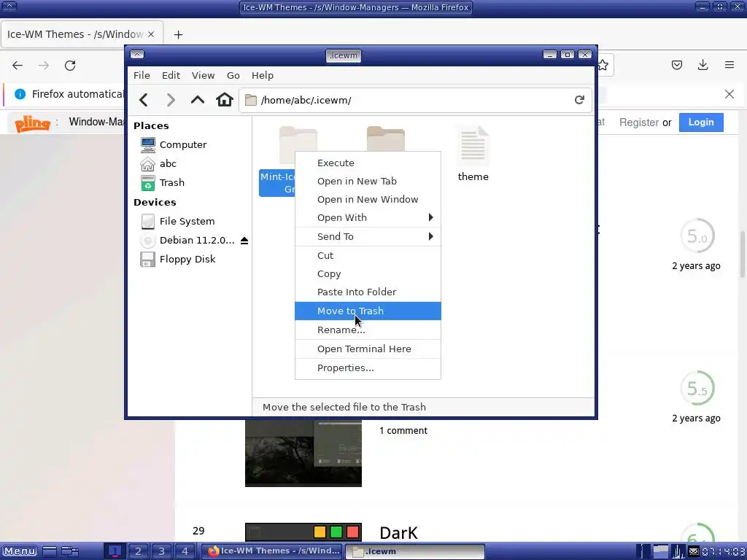Click the pling logo

pos(32,123)
